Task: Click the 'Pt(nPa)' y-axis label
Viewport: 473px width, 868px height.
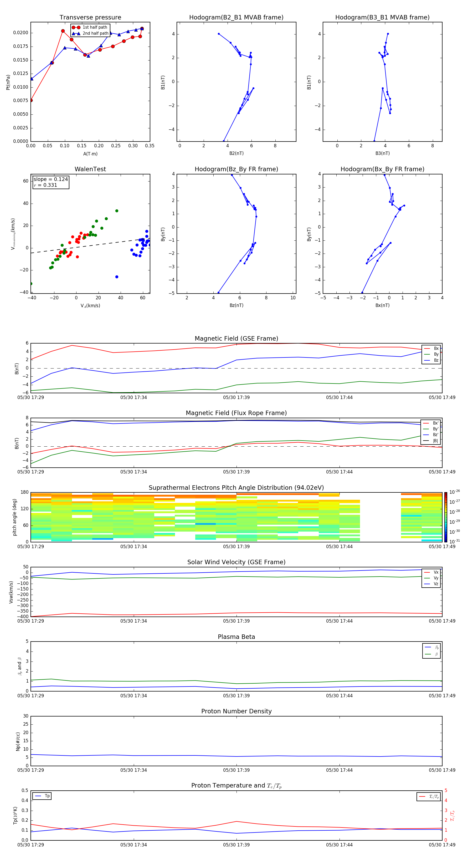Action: 8,82
